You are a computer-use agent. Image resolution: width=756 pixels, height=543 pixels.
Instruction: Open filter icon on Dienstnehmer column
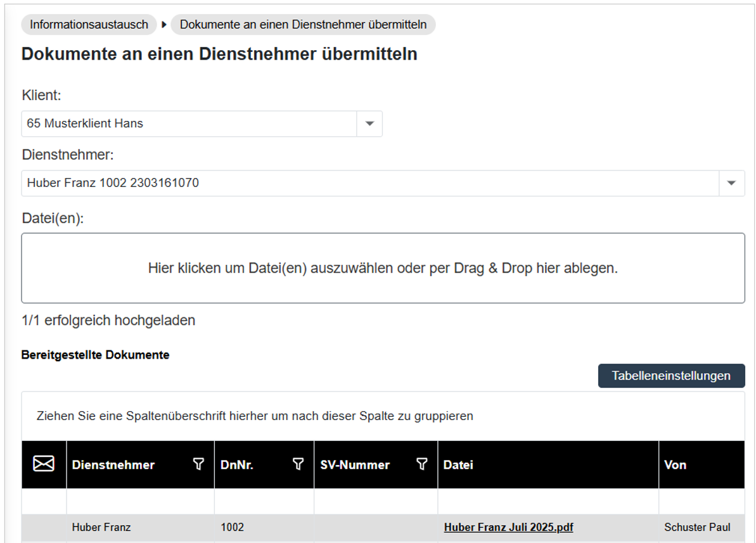point(198,464)
